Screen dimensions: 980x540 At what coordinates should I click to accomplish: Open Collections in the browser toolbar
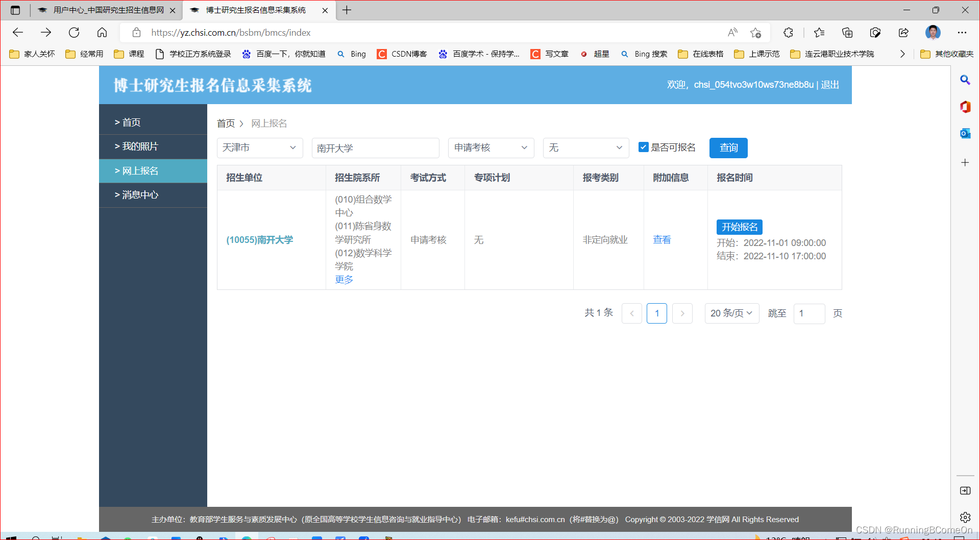(847, 32)
